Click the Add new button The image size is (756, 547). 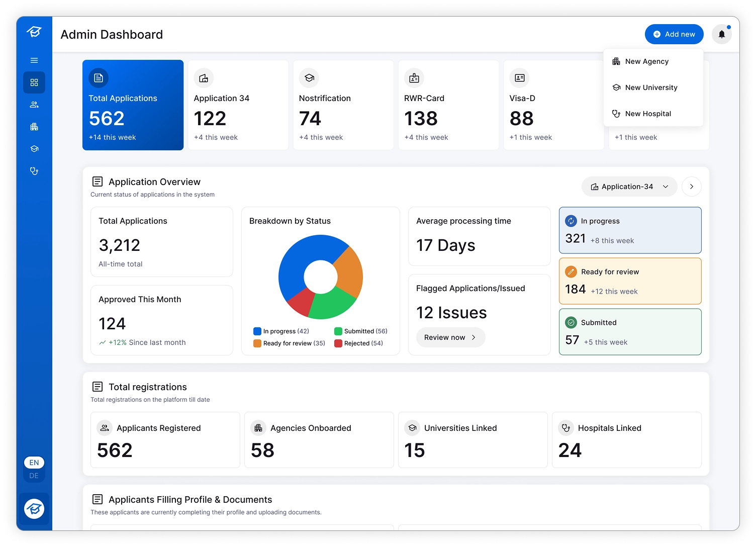(674, 34)
